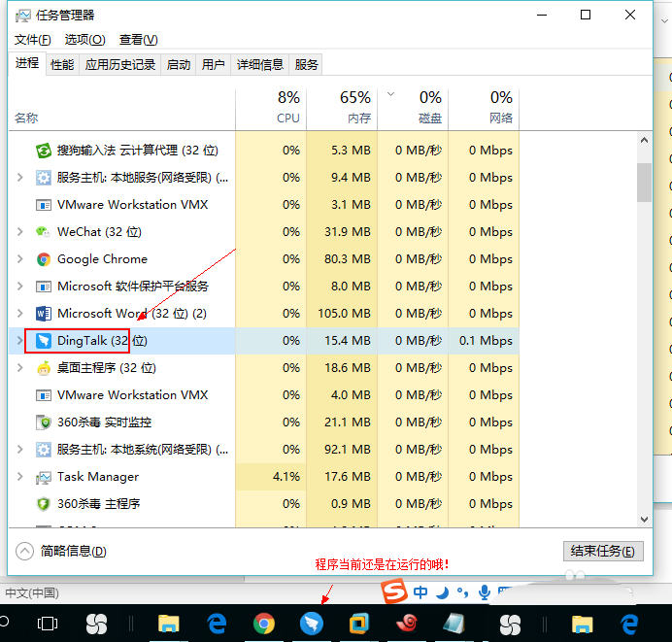Toggle the punctuation mode icon on the IME bar
Viewport: 672px width, 642px height.
coord(463,592)
